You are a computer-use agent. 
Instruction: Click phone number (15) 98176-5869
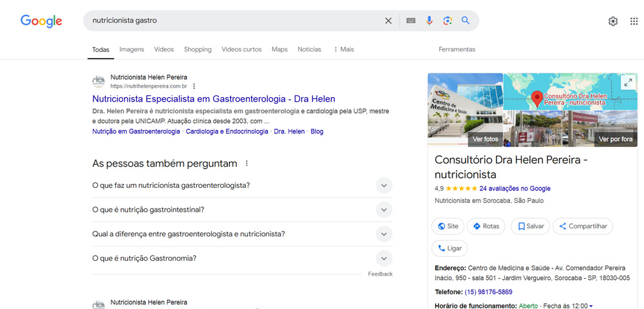(488, 292)
